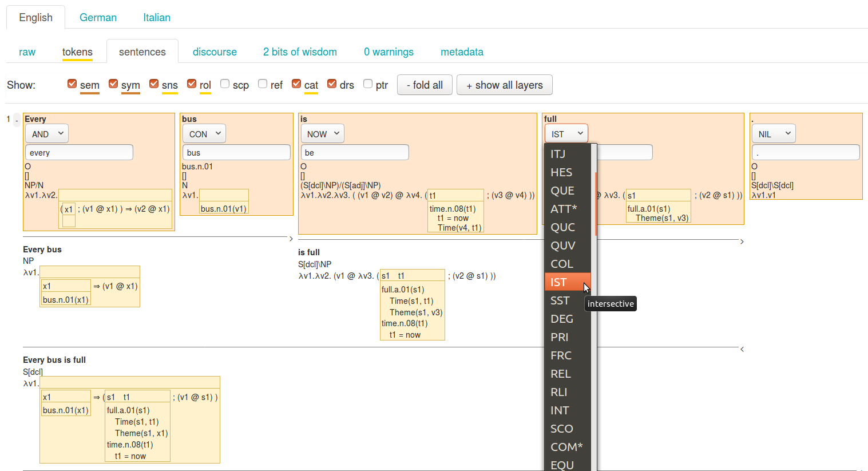Viewport: 868px width, 471px height.
Task: Switch to the Italian language tab
Action: pyautogui.click(x=157, y=18)
